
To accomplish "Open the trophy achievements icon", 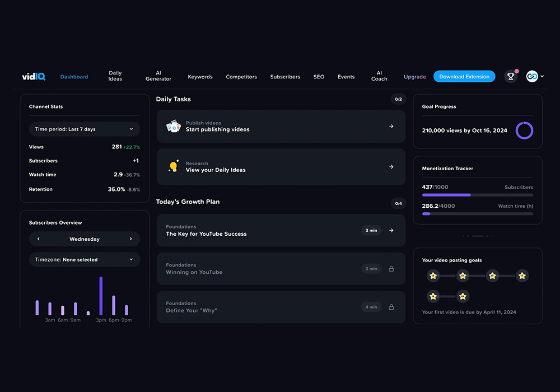I will [x=510, y=77].
